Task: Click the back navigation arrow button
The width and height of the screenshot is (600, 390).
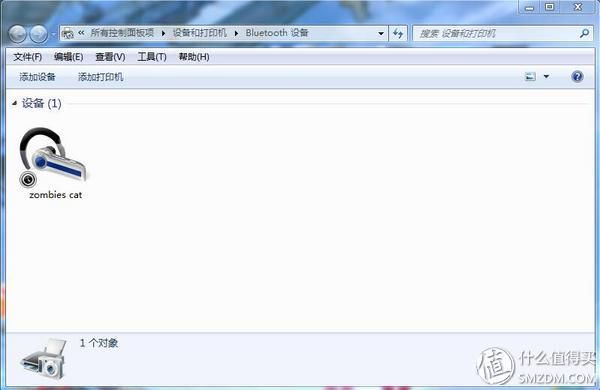Action: 18,34
